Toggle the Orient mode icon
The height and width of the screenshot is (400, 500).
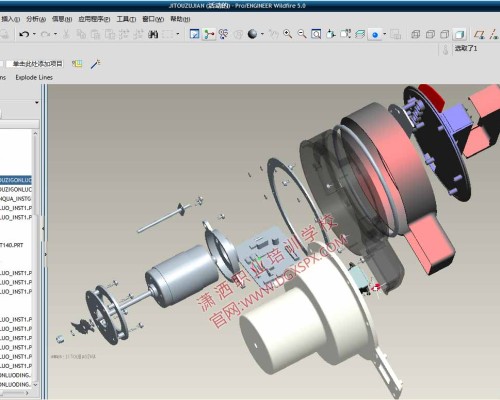[x=223, y=34]
